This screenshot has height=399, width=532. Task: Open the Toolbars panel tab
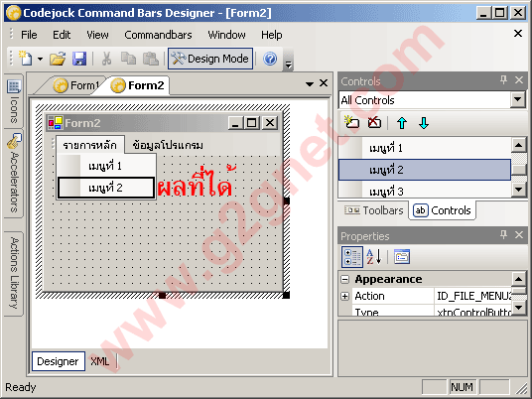pyautogui.click(x=374, y=210)
